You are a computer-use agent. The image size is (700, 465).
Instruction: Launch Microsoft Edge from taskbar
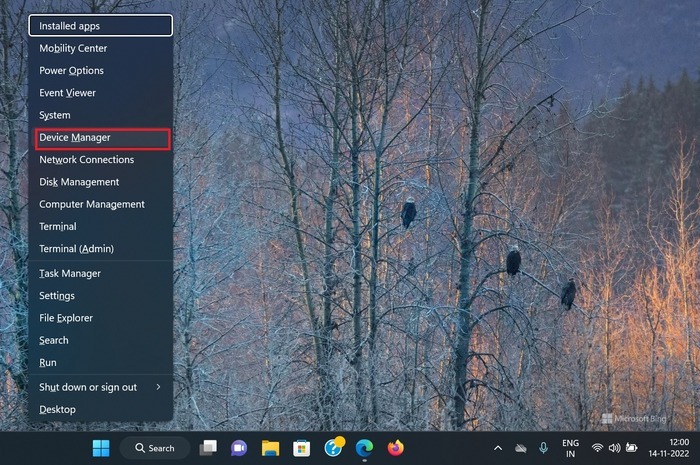364,448
